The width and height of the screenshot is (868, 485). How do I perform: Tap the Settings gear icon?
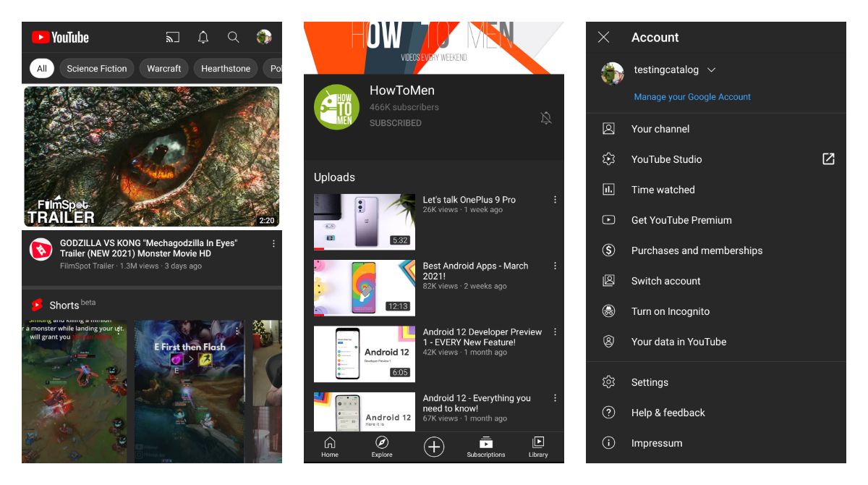(x=609, y=382)
